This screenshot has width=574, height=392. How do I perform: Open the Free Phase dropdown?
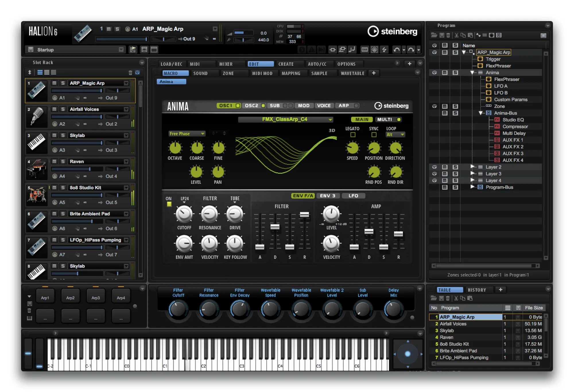tap(202, 134)
